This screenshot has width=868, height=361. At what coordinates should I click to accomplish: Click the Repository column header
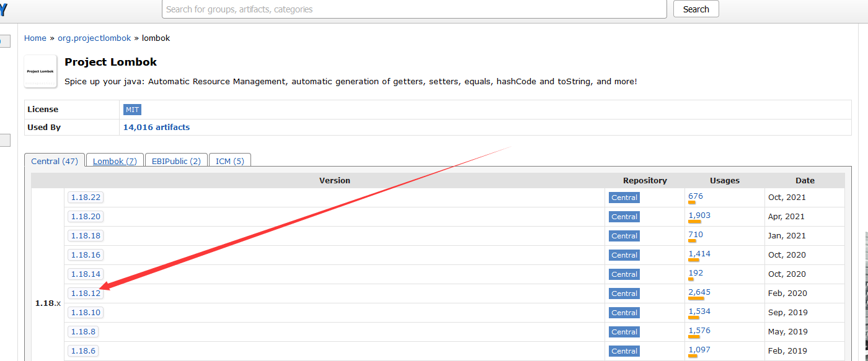(x=645, y=181)
